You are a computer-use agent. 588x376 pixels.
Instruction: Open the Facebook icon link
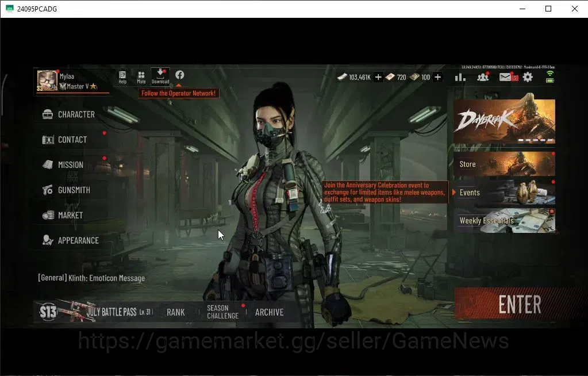(180, 75)
